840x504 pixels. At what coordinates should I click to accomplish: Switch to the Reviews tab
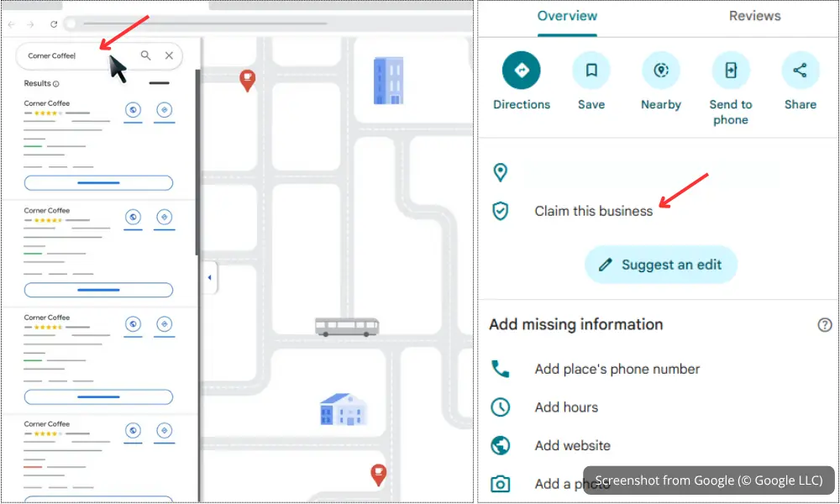click(753, 15)
